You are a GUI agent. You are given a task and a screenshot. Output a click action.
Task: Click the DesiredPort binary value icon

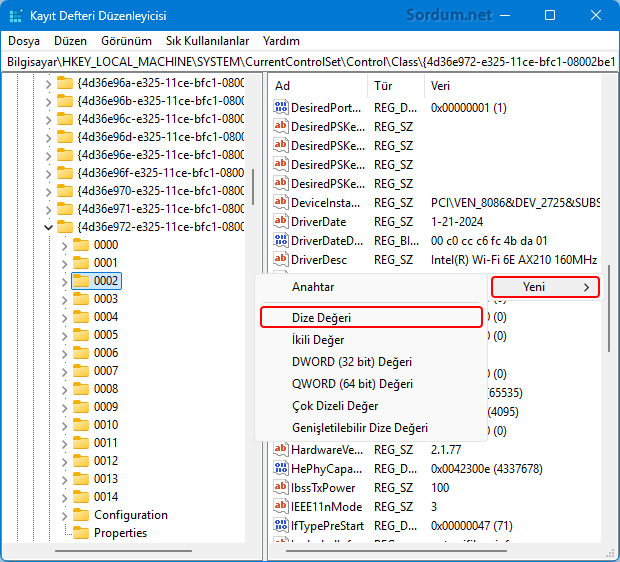[x=281, y=107]
